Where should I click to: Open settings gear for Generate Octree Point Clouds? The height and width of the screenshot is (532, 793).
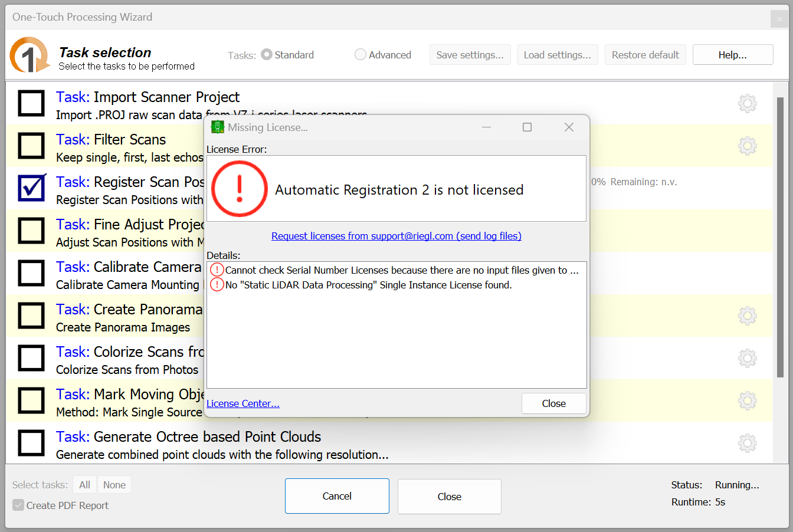747,443
